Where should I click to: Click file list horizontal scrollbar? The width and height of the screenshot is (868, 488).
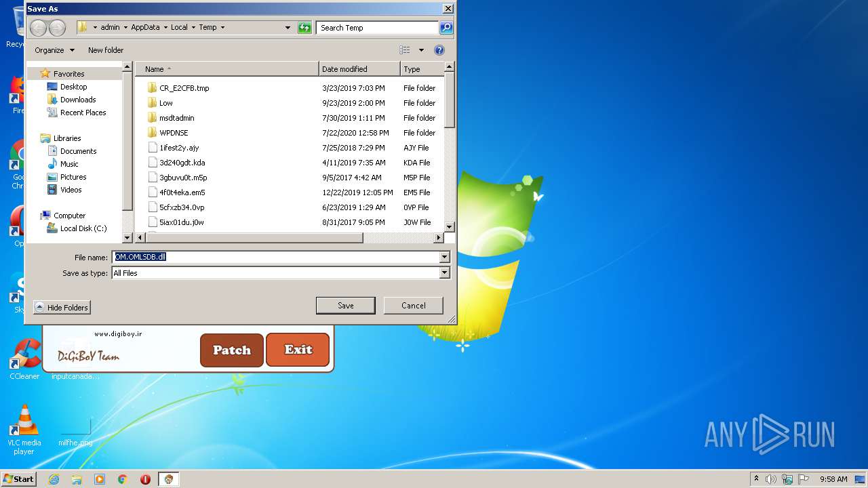coord(254,238)
